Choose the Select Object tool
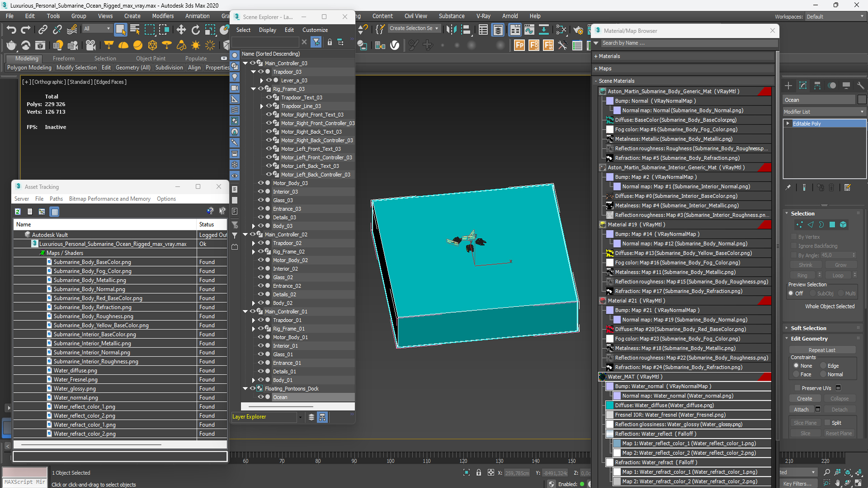868x488 pixels. click(120, 30)
